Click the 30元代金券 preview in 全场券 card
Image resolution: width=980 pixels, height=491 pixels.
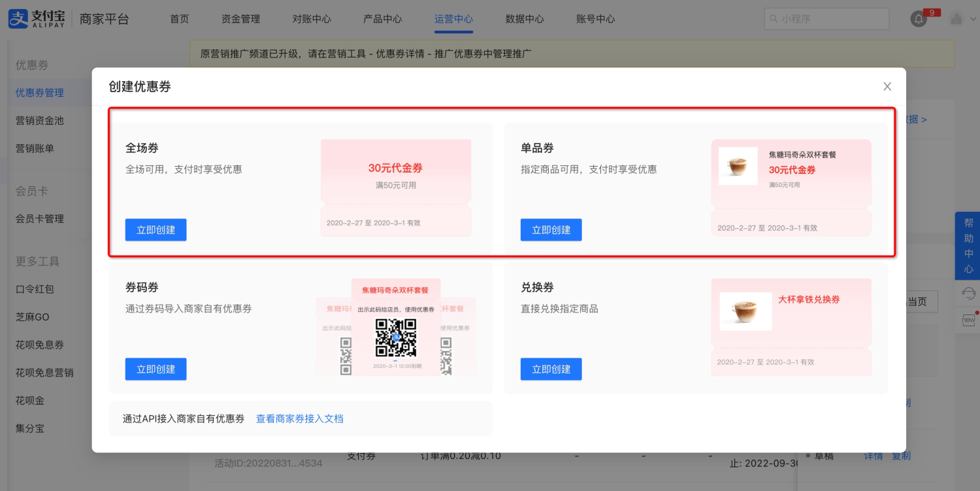[x=396, y=187]
